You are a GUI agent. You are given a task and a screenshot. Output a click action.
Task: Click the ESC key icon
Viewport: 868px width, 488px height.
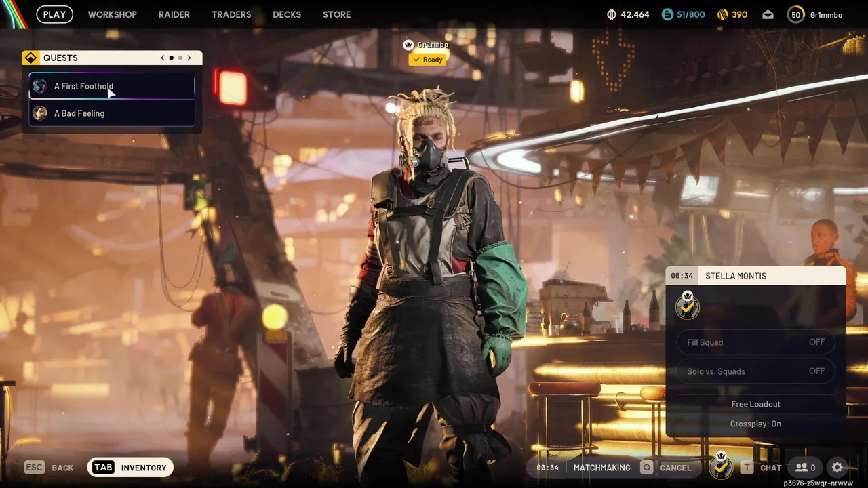35,468
